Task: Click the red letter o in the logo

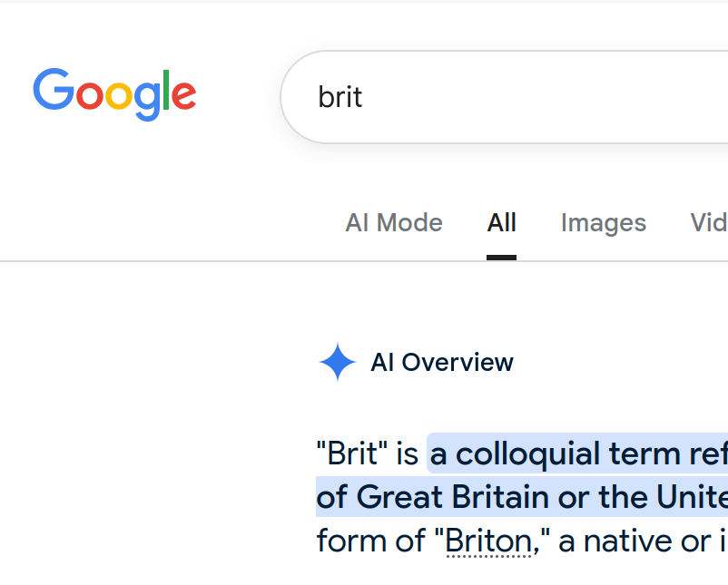Action: click(90, 95)
